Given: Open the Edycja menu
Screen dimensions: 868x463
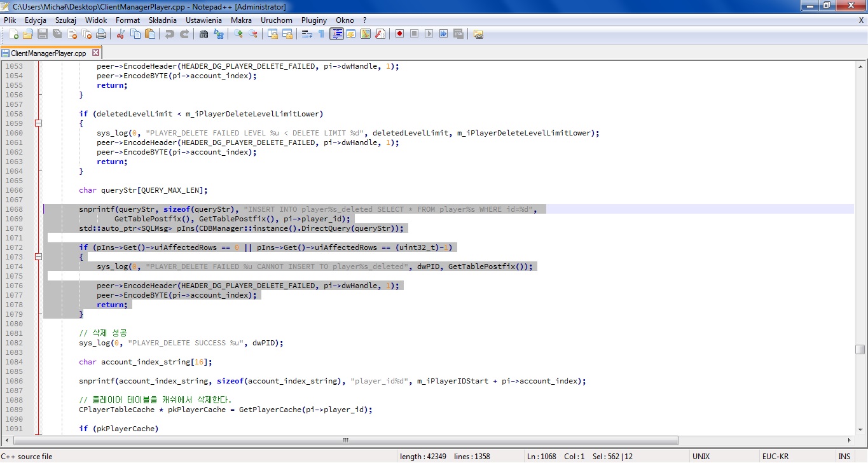Looking at the screenshot, I should 36,20.
